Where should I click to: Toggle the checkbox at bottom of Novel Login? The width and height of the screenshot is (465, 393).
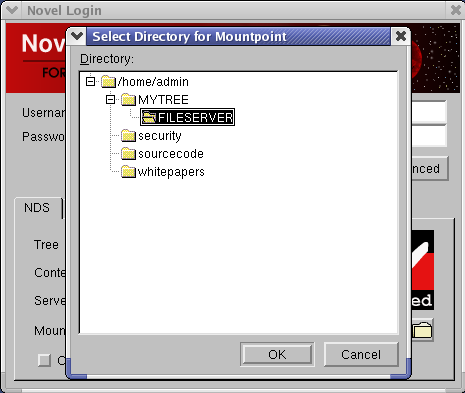[x=44, y=360]
